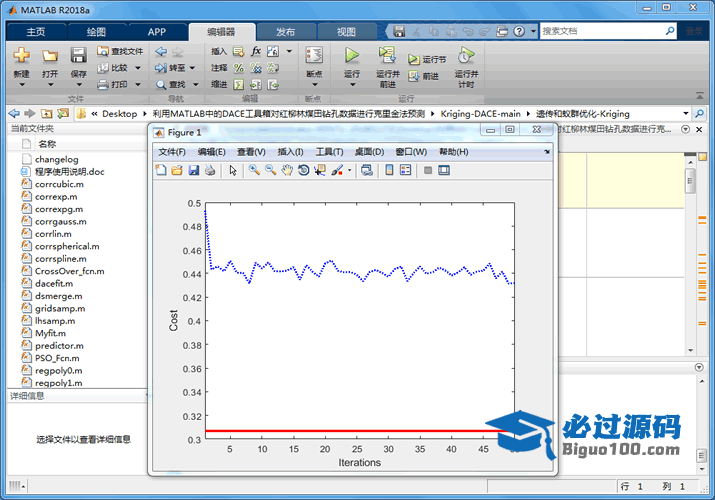
Task: Click the Find Files (查找文件) button
Action: 120,51
